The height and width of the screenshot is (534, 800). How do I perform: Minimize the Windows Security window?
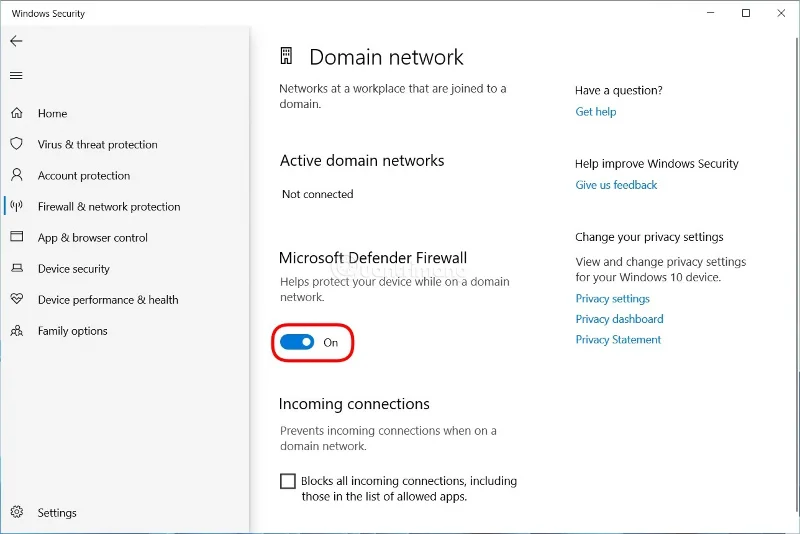[710, 13]
